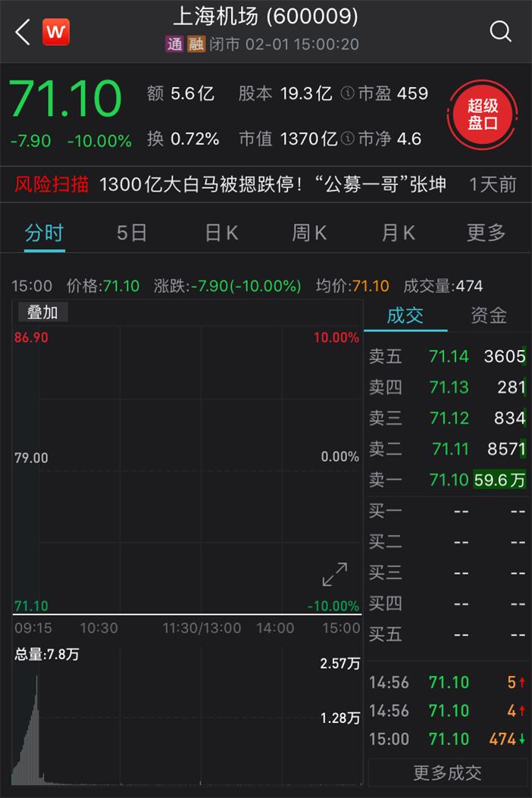Tap the purple 通 badge
The height and width of the screenshot is (798, 532).
pos(174,44)
